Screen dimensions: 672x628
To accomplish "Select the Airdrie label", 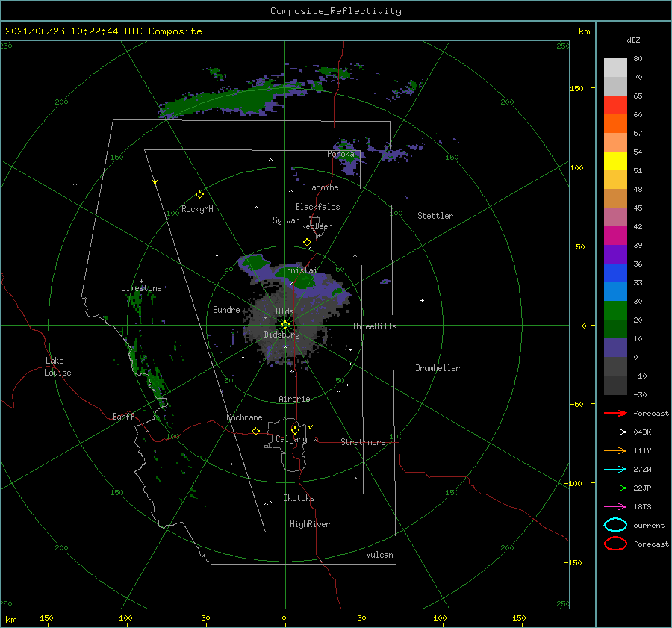I will point(294,399).
